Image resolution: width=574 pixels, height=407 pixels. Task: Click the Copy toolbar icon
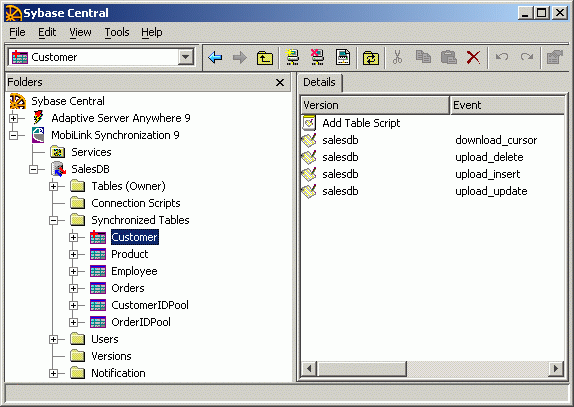click(x=423, y=57)
